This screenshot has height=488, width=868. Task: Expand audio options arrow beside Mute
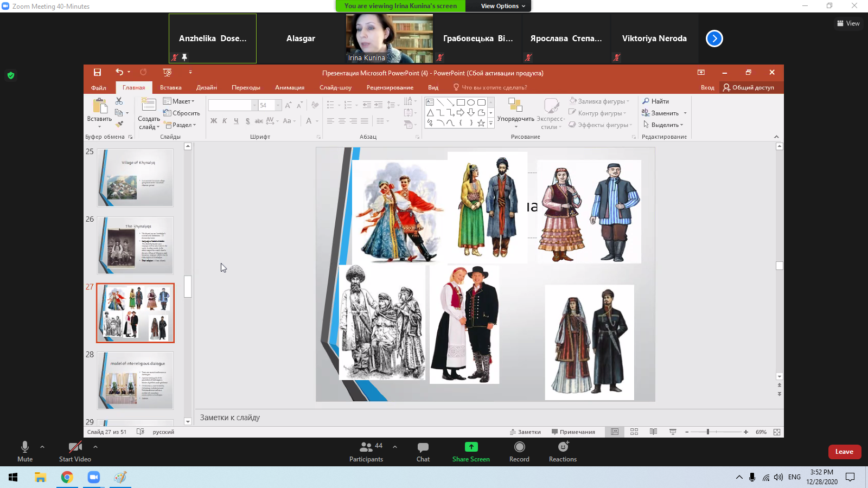click(x=42, y=447)
